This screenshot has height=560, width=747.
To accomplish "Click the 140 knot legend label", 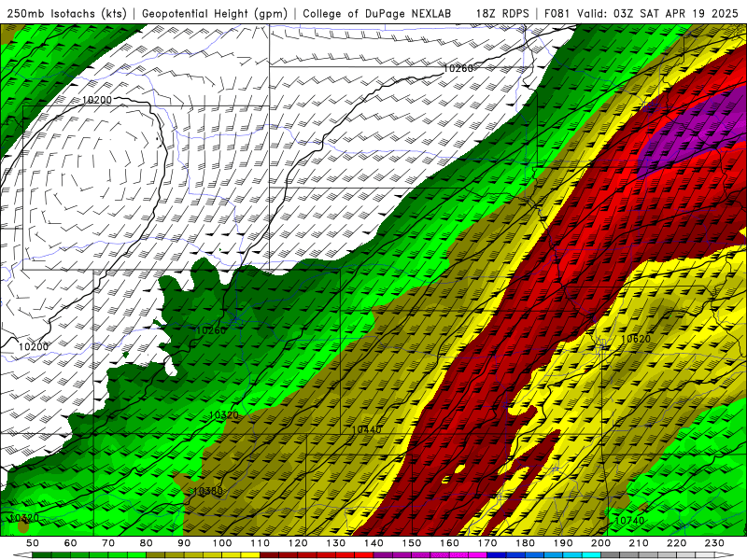I will coord(373,543).
